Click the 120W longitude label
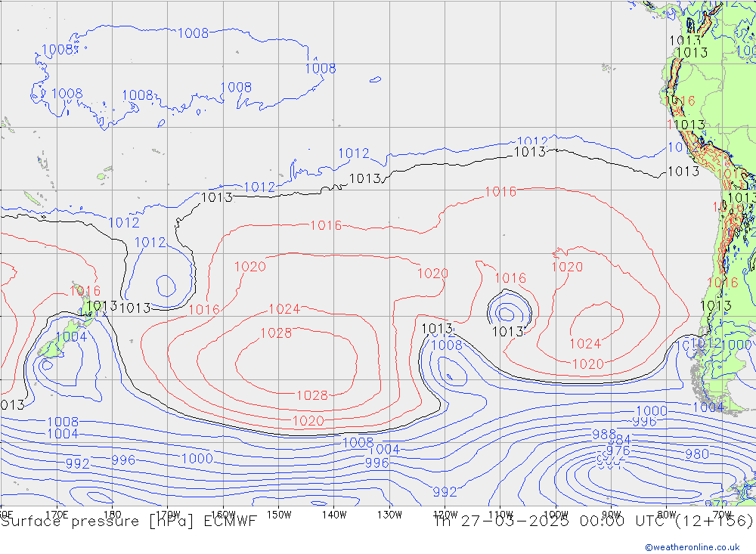 [445, 515]
